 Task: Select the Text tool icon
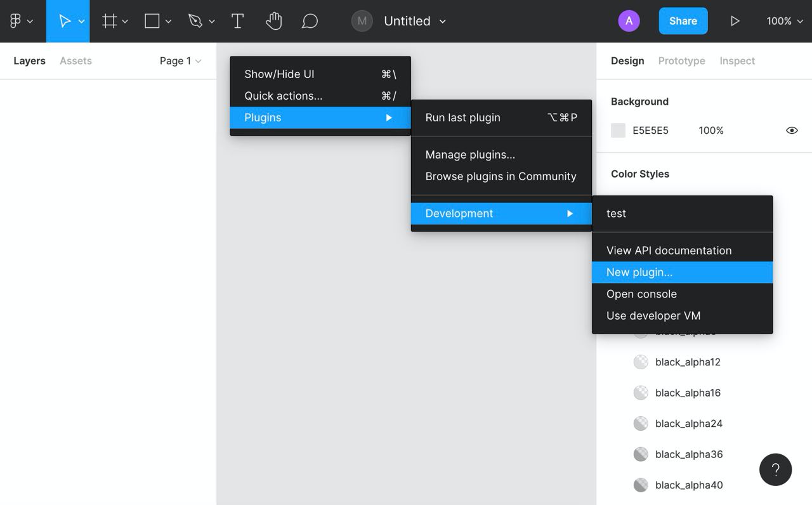(x=237, y=21)
